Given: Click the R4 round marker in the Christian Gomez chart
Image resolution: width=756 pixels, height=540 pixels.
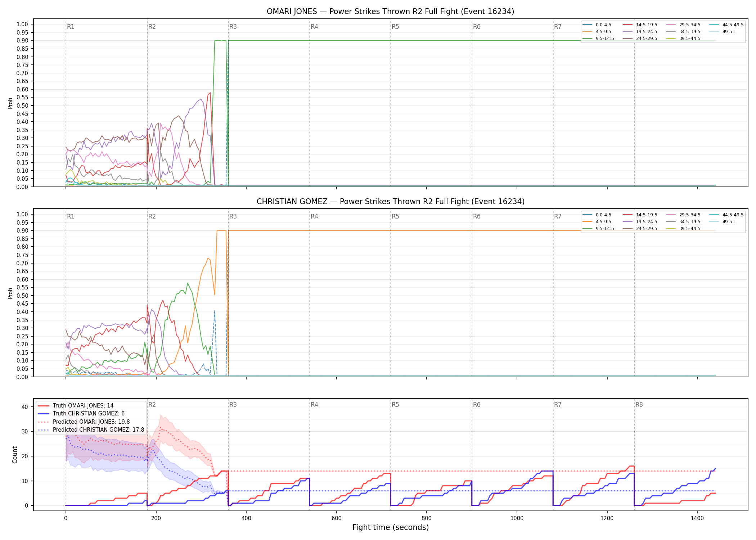Looking at the screenshot, I should pyautogui.click(x=314, y=216).
